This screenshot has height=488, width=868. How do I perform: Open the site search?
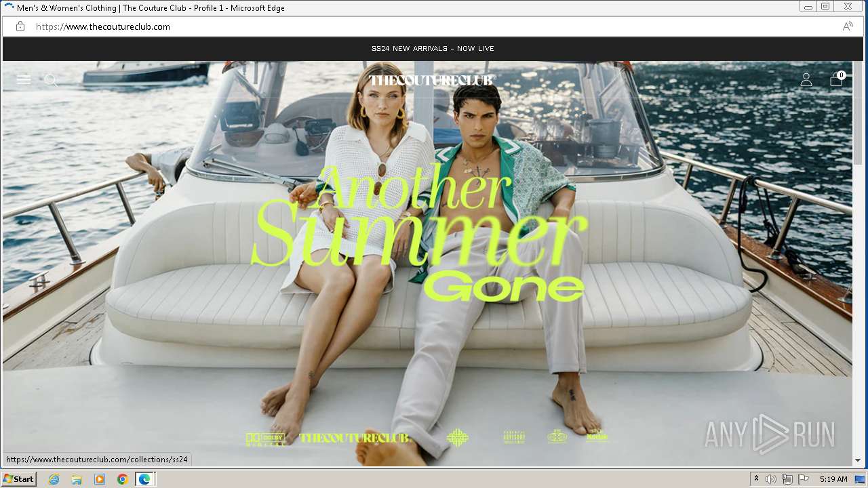coord(50,80)
